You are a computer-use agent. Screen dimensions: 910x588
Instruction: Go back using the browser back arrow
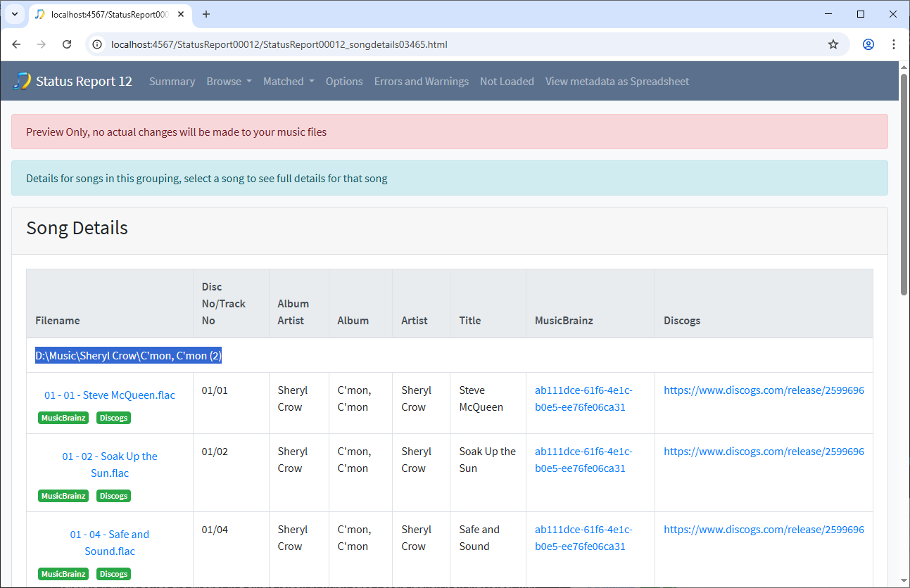click(17, 44)
